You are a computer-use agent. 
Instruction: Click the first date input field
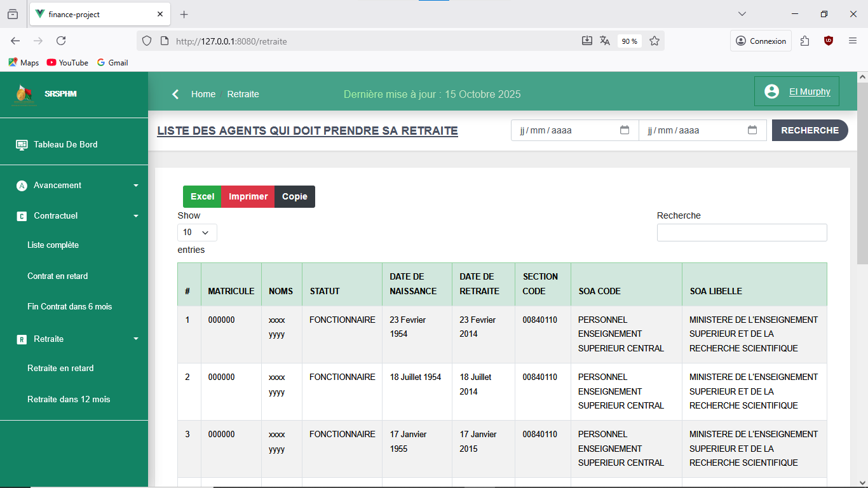coord(574,130)
